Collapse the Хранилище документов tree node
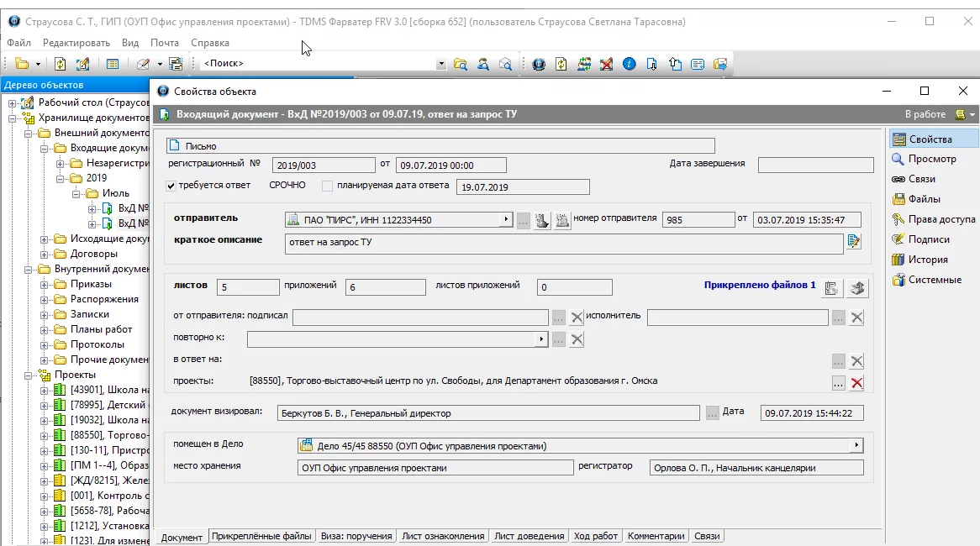 (x=12, y=118)
